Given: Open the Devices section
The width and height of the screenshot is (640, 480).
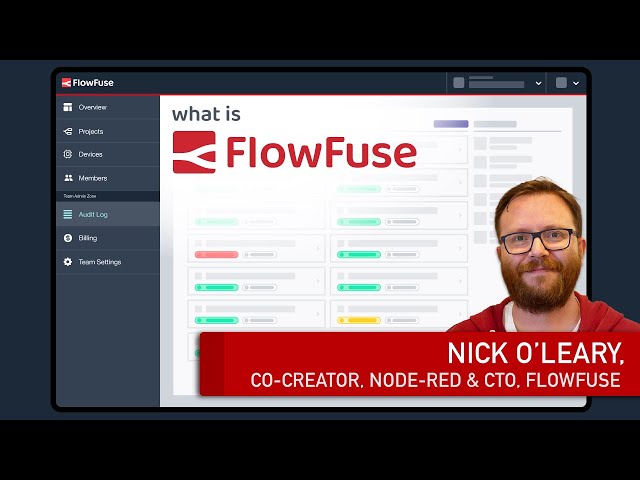Looking at the screenshot, I should pyautogui.click(x=108, y=154).
